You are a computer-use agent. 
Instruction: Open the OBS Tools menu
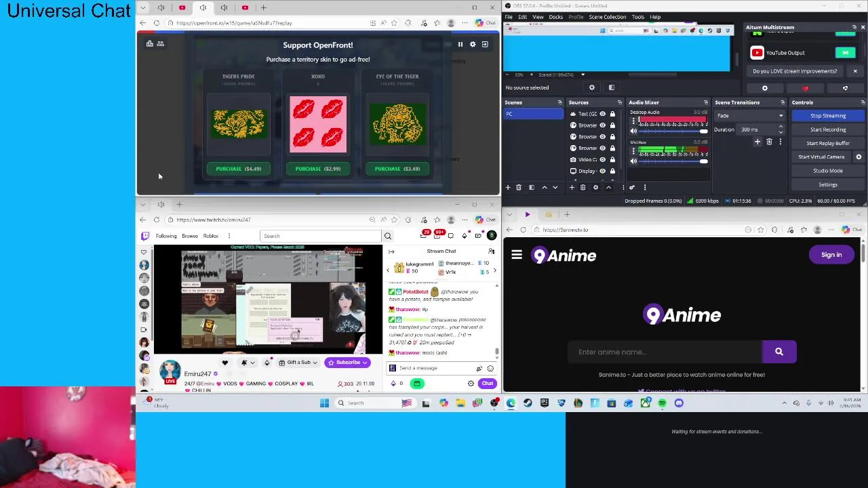638,17
